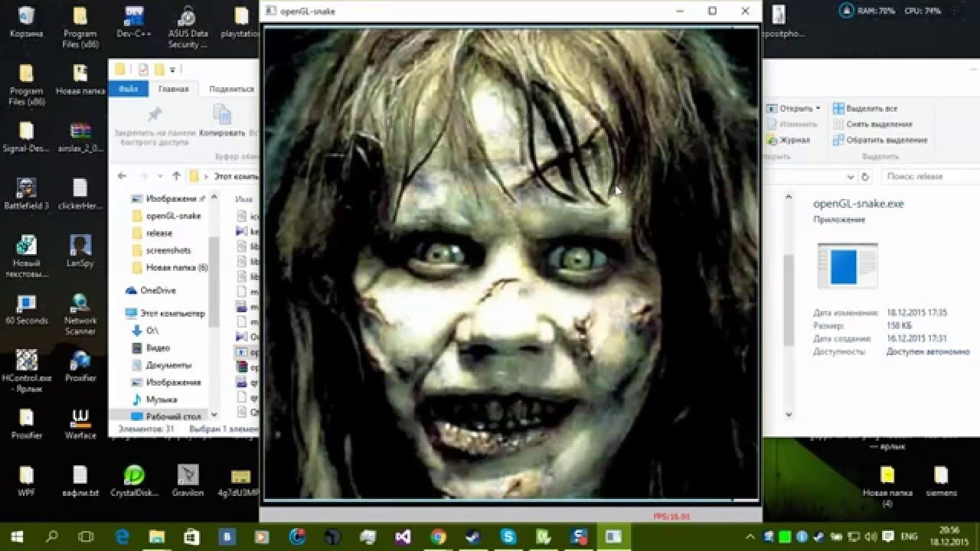Launch Microsoft Edge from the taskbar
The image size is (980, 551).
122,536
